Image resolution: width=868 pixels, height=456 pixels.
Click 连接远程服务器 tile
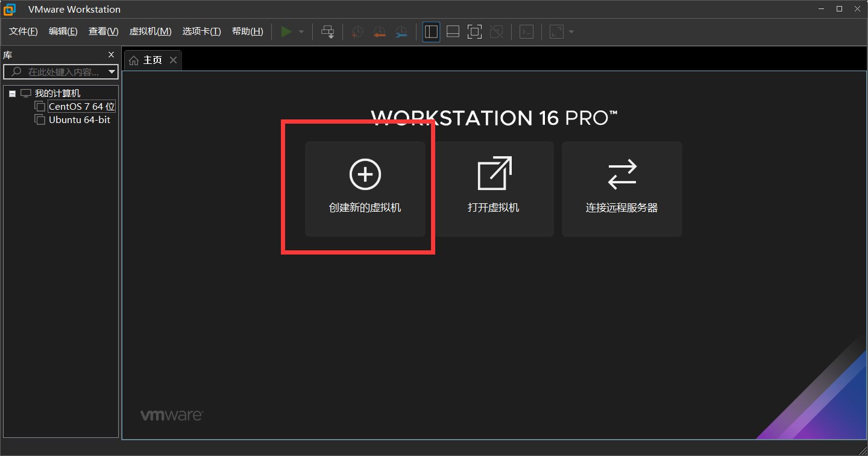[622, 189]
